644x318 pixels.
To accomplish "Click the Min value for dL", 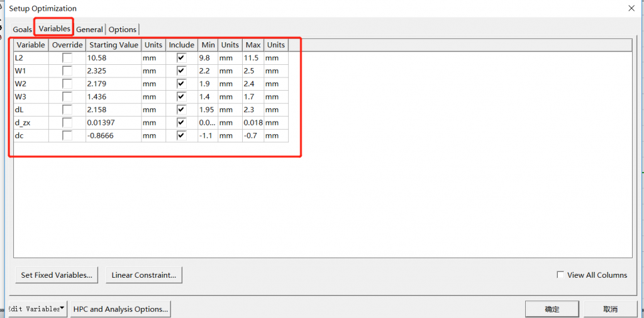I will [207, 110].
